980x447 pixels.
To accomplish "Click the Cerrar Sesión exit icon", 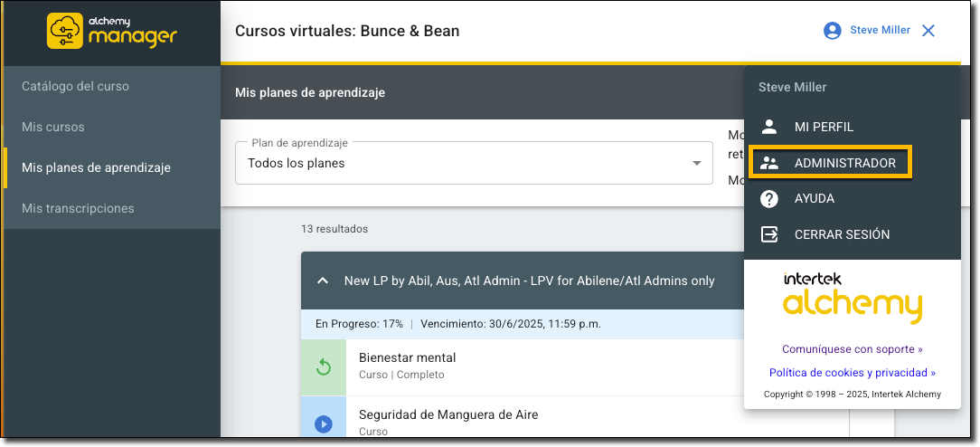I will click(x=769, y=234).
